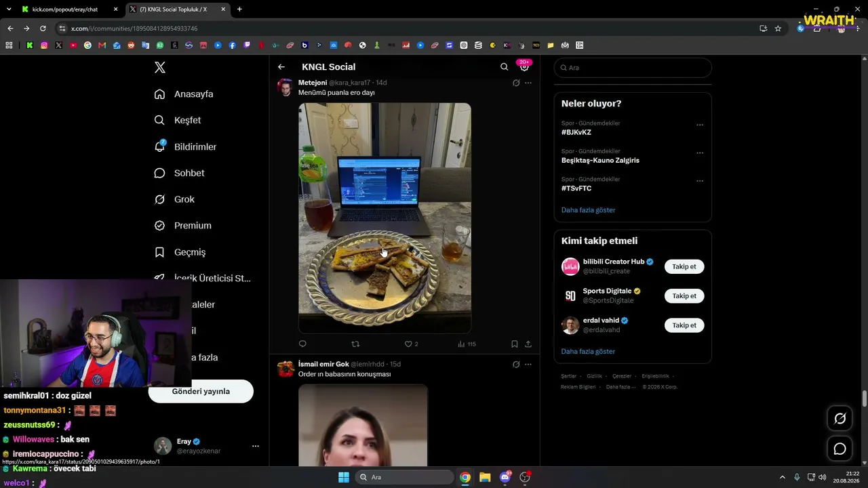The height and width of the screenshot is (488, 868).
Task: Click the address bar URL
Action: point(134,28)
